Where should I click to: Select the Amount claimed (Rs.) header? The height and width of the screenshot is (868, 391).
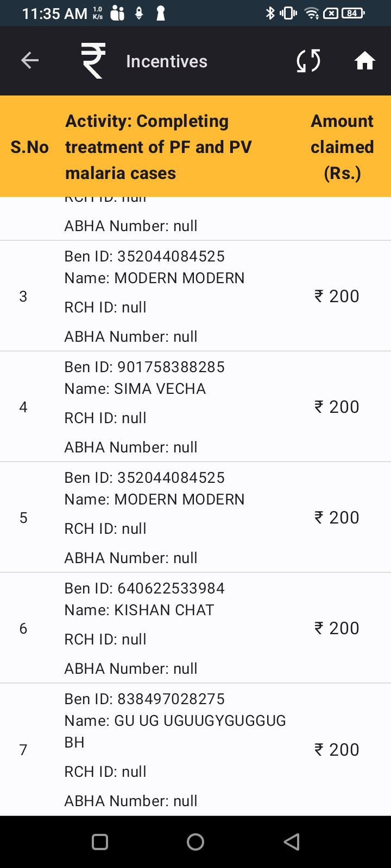[342, 147]
